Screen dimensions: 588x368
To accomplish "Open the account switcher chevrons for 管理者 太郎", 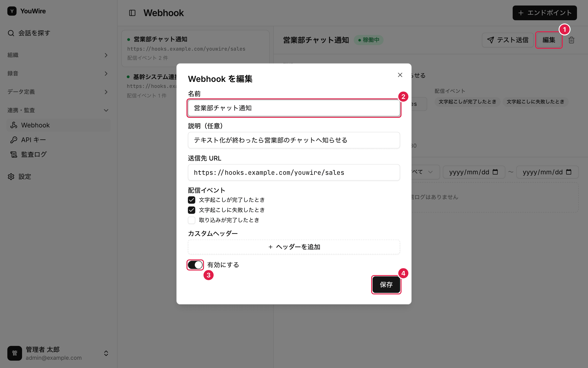I will pos(106,353).
